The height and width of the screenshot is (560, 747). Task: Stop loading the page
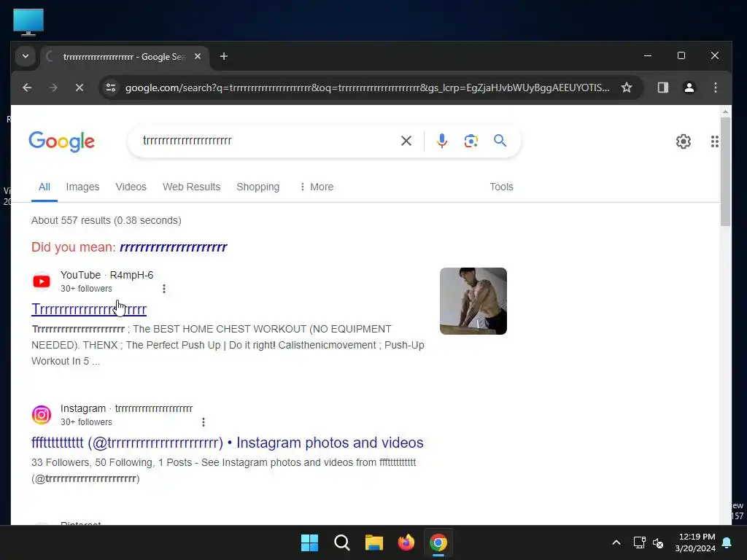[80, 87]
